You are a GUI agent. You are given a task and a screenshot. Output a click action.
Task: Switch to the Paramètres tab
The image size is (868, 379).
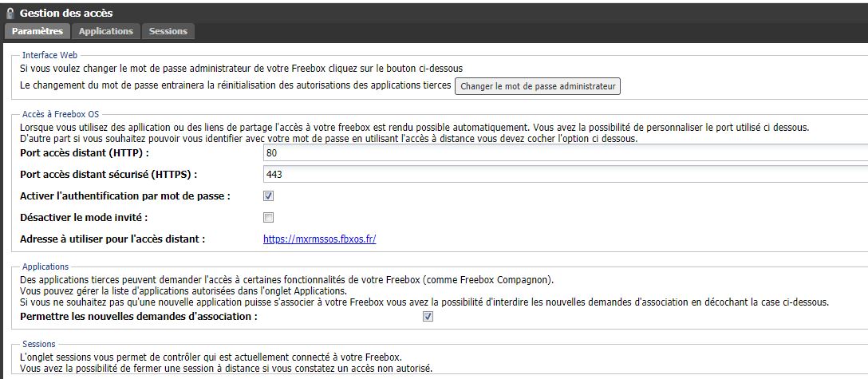point(37,31)
